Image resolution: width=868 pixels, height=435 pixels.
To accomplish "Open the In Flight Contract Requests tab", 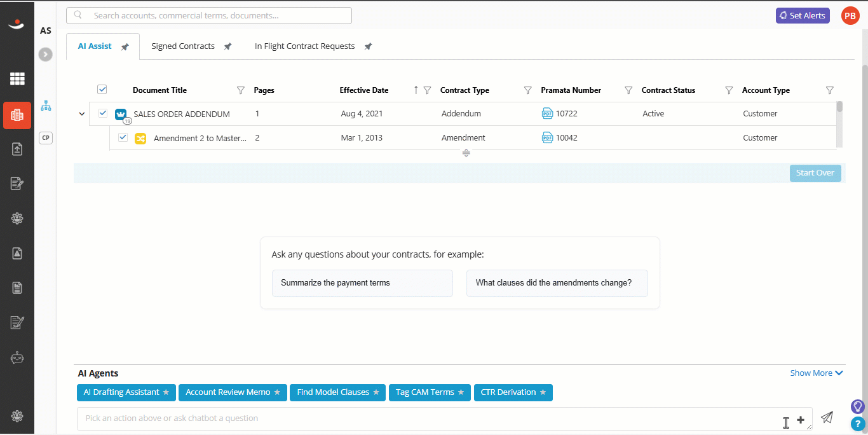I will click(305, 46).
